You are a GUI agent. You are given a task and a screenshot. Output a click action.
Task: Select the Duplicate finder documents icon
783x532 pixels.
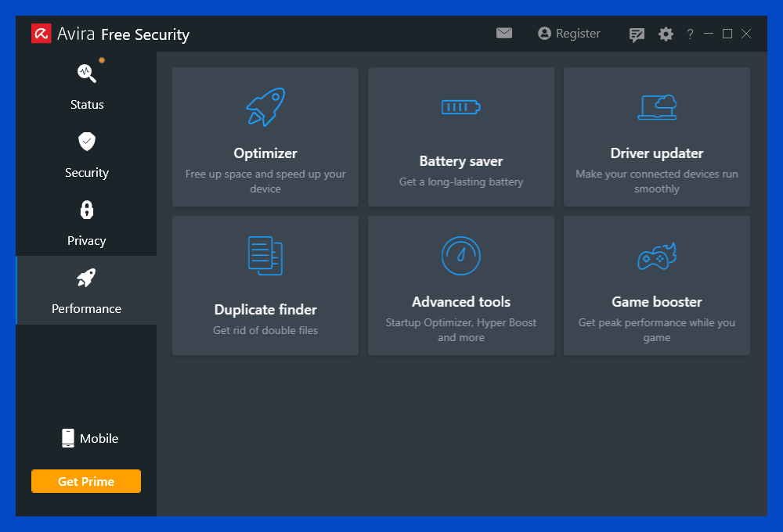265,256
